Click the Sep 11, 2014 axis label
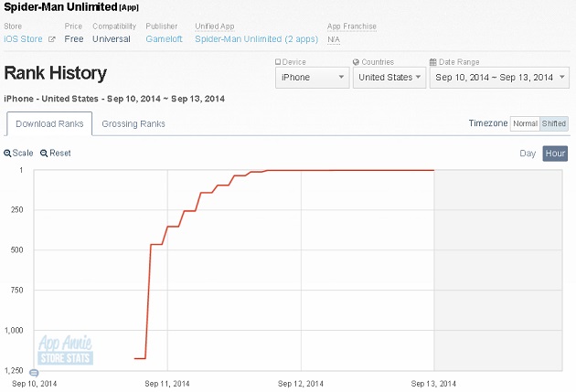576x392 pixels. [167, 384]
